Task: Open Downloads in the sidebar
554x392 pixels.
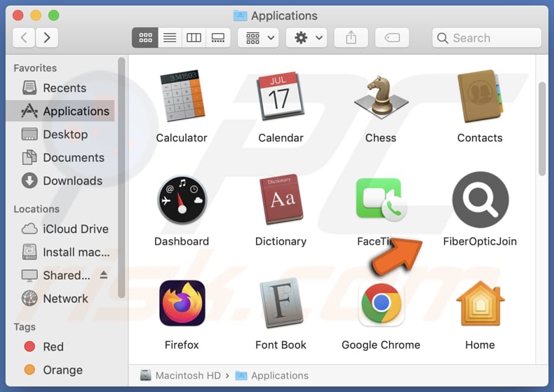Action: click(x=60, y=181)
